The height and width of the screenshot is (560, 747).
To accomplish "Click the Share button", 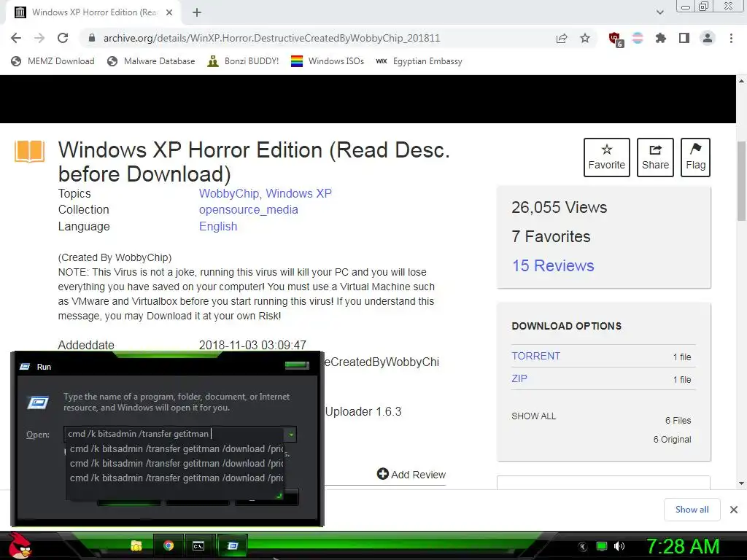I will (655, 157).
